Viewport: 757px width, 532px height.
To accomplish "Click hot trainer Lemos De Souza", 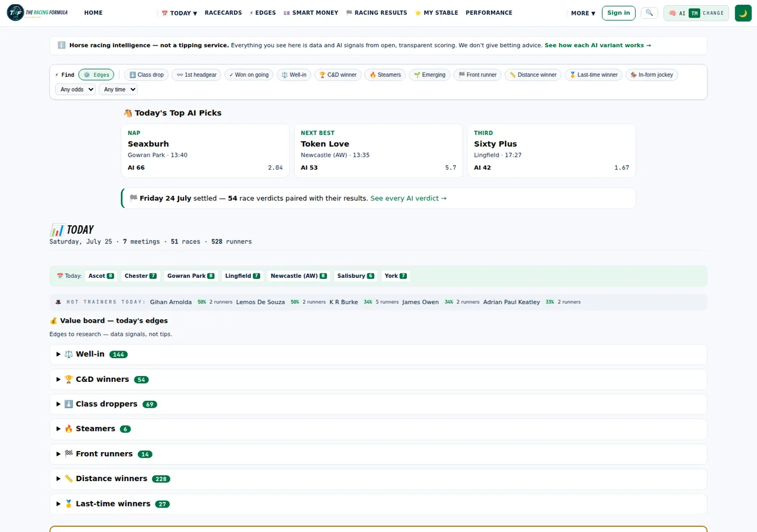I will (x=260, y=302).
